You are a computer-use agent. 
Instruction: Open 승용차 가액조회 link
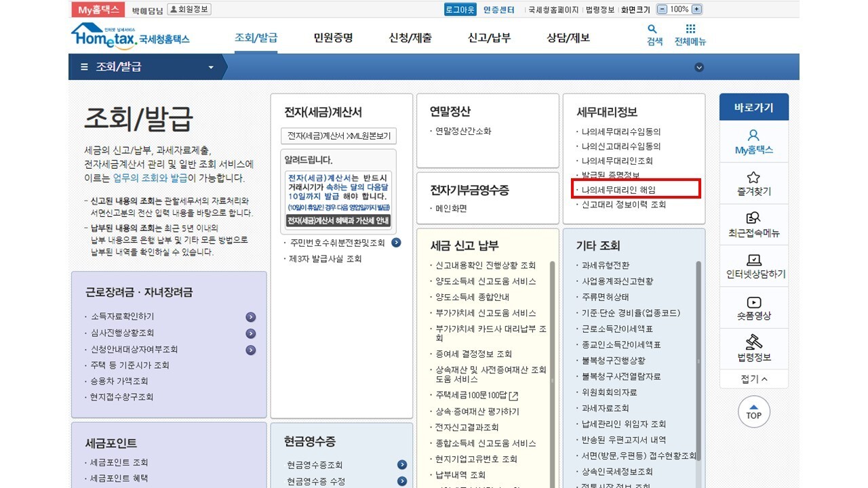(119, 381)
